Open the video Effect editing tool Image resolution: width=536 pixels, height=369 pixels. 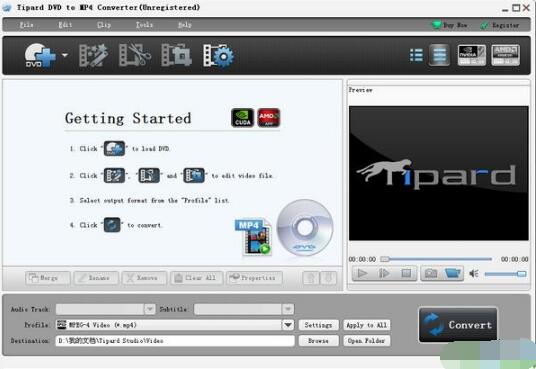[x=93, y=55]
